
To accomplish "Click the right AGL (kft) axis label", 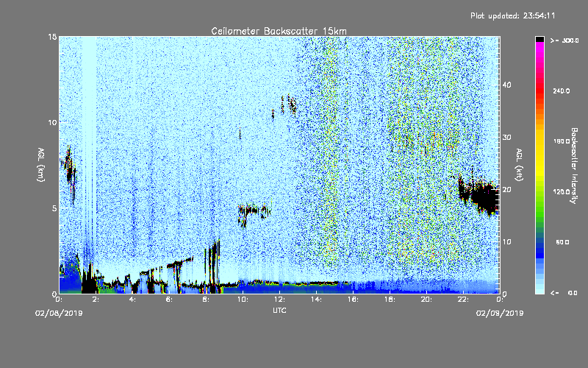I will tap(520, 164).
